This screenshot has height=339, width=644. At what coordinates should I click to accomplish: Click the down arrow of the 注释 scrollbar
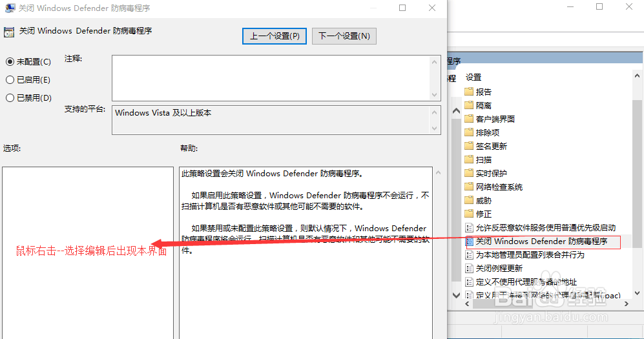pyautogui.click(x=434, y=95)
